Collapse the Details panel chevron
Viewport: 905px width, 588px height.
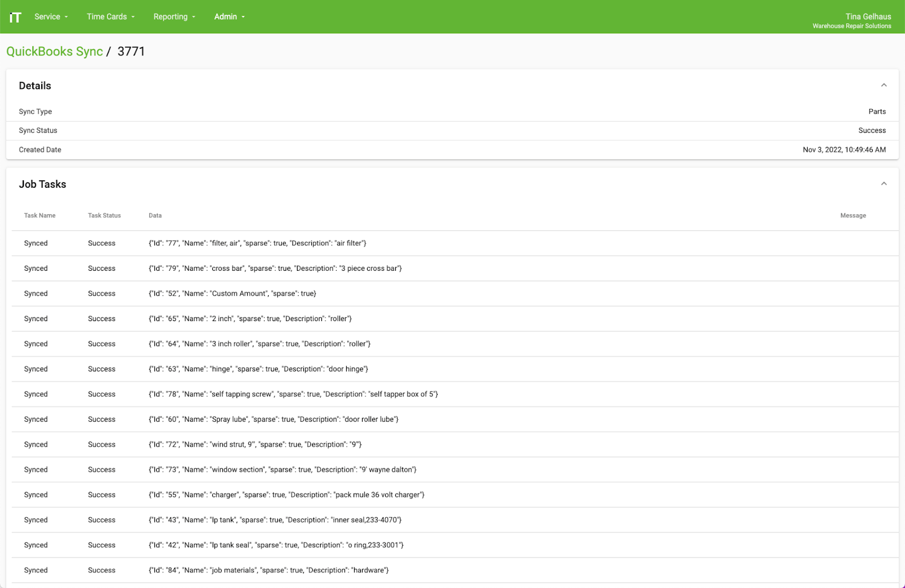pos(884,85)
